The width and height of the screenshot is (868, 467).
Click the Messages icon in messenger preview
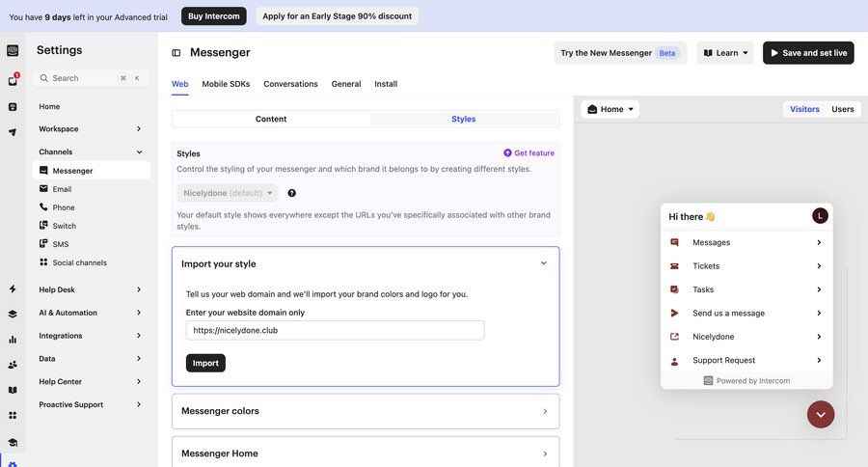pos(674,242)
